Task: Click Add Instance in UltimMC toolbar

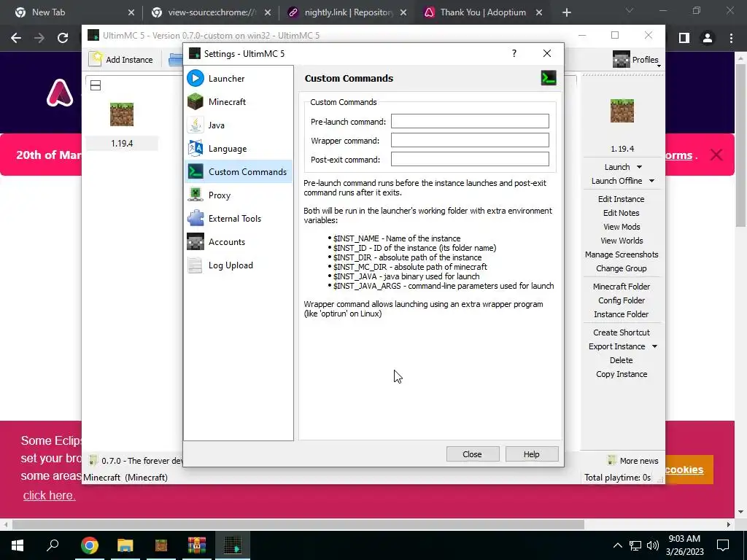Action: tap(122, 60)
